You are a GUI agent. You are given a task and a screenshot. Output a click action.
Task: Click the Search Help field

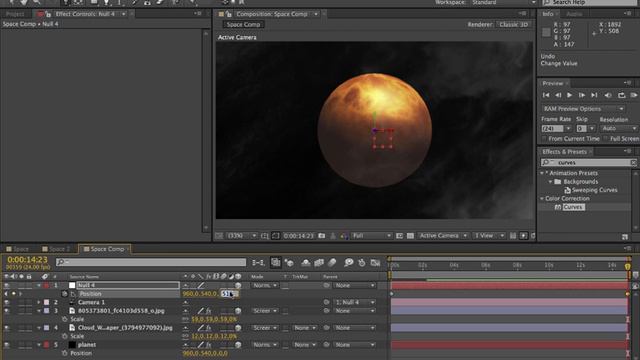[x=589, y=2]
